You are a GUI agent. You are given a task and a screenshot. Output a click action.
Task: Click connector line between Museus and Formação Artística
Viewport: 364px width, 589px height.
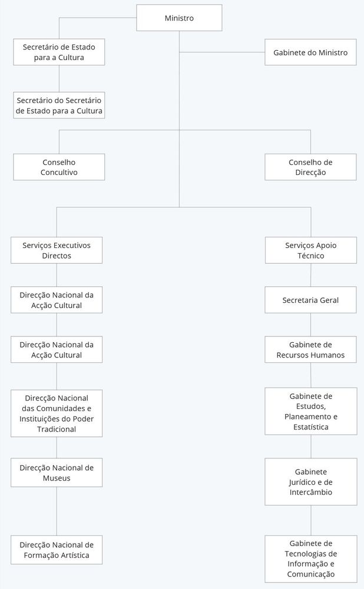[x=57, y=511]
